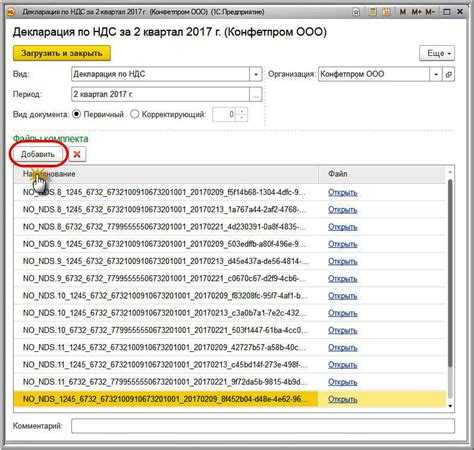Image resolution: width=474 pixels, height=450 pixels.
Task: Click the Добавить button
Action: (38, 154)
